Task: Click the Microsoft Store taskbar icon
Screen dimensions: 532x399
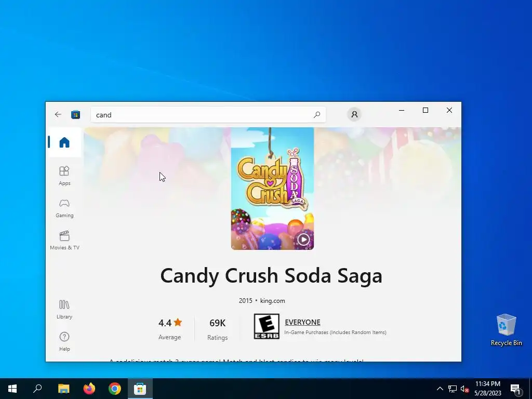Action: [140, 389]
